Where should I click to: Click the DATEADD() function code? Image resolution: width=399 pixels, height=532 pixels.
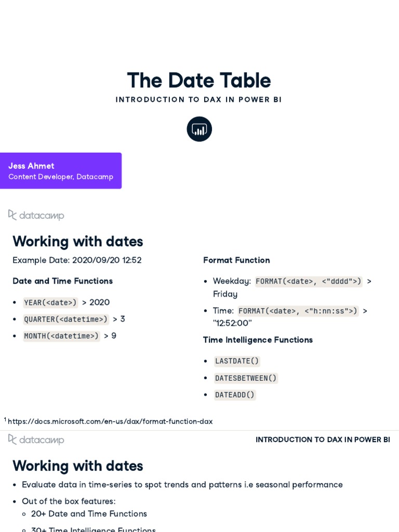[235, 395]
